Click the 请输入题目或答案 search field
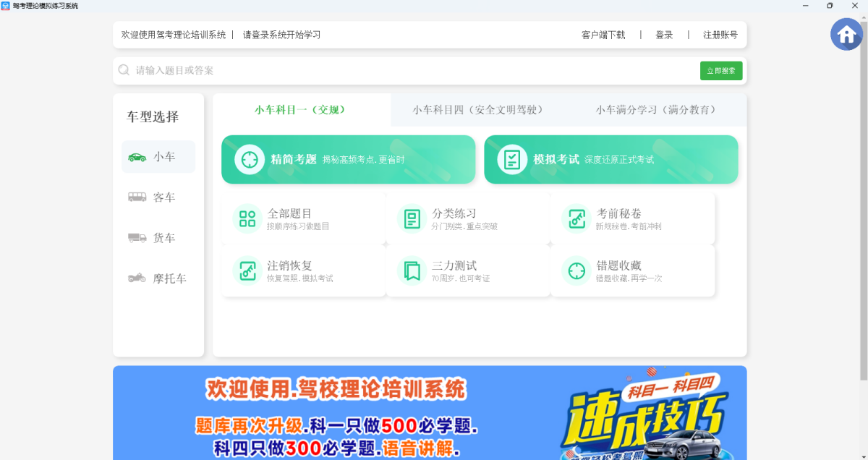Image resolution: width=868 pixels, height=460 pixels. click(x=405, y=71)
